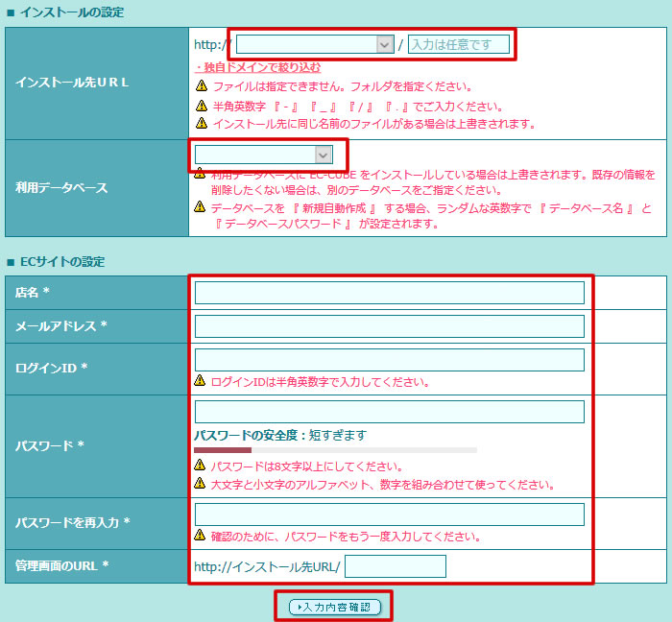The width and height of the screenshot is (672, 622).
Task: Click warning icon beside パスワードは8文字以上 note
Action: tap(201, 466)
